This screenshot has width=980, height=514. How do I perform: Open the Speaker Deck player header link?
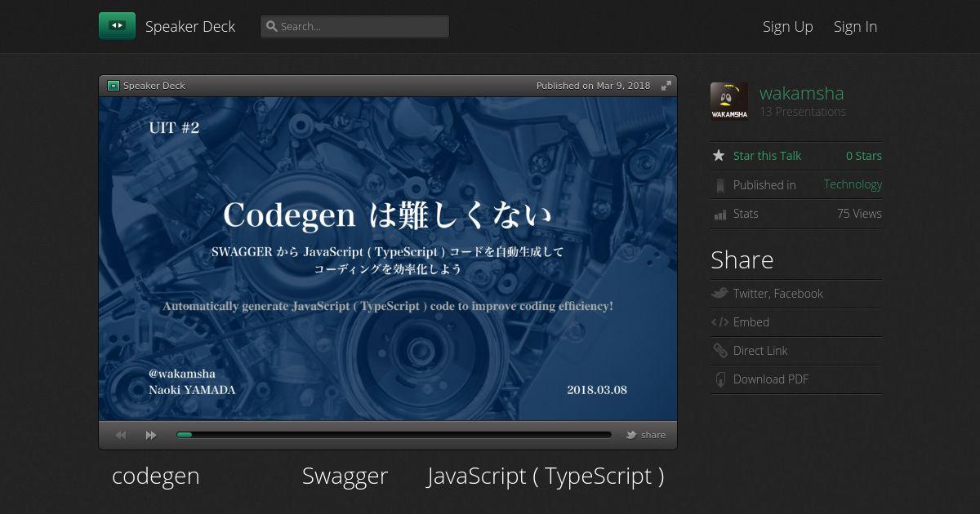154,86
